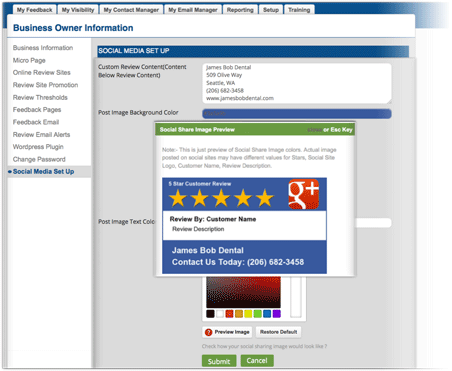Open the Training tab

[x=299, y=10]
